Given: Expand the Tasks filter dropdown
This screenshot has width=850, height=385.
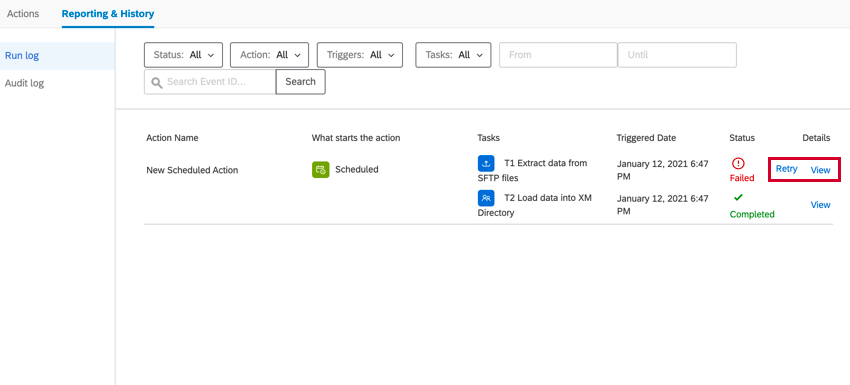Looking at the screenshot, I should pos(453,55).
